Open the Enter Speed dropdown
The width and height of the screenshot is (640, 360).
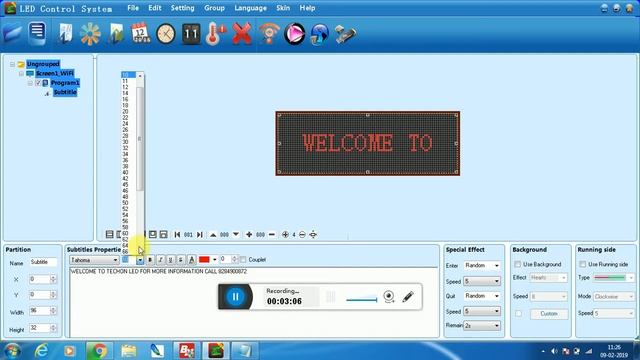point(497,281)
